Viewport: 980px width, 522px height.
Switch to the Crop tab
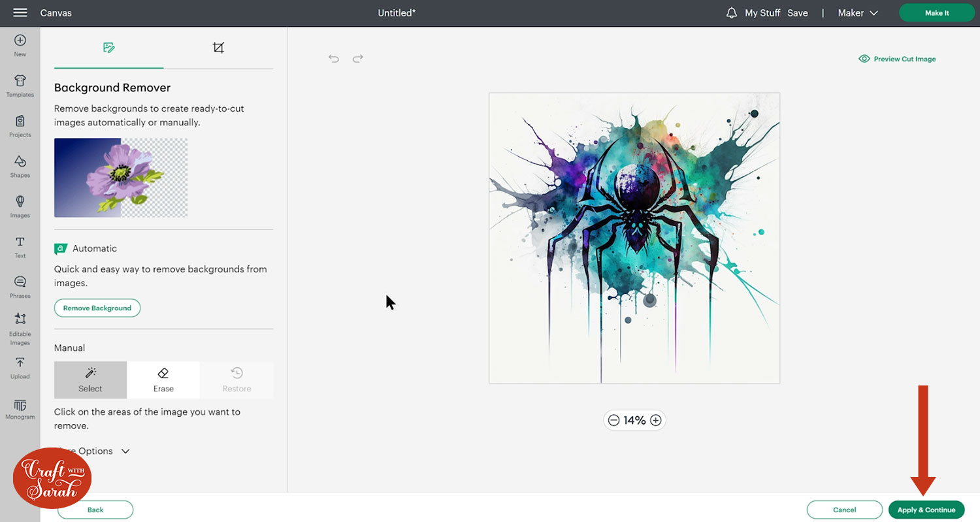coord(218,48)
